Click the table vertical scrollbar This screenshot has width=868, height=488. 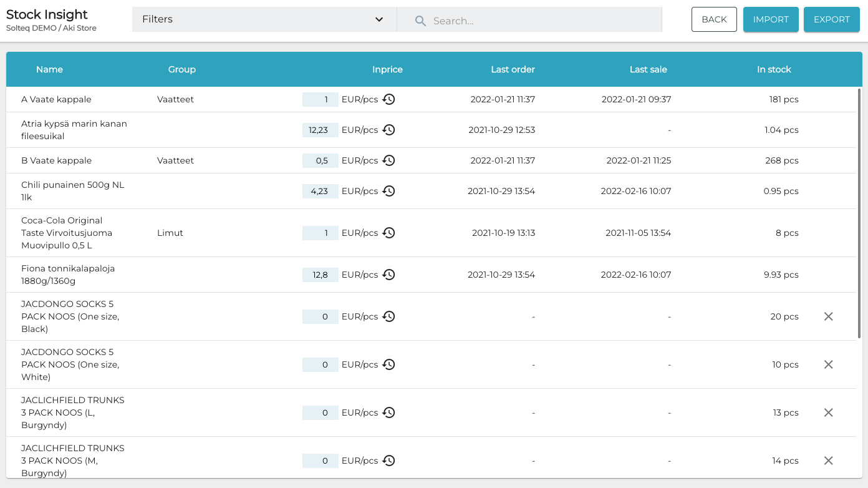click(859, 213)
